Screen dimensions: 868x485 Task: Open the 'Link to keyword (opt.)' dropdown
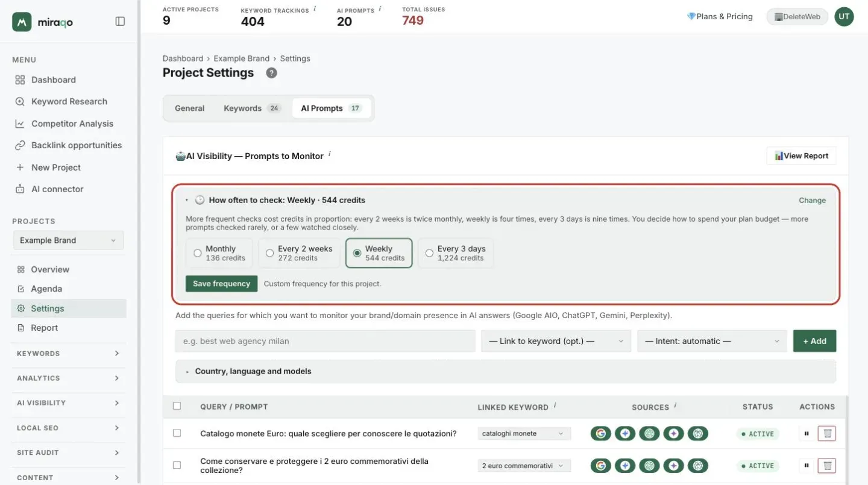pos(556,341)
